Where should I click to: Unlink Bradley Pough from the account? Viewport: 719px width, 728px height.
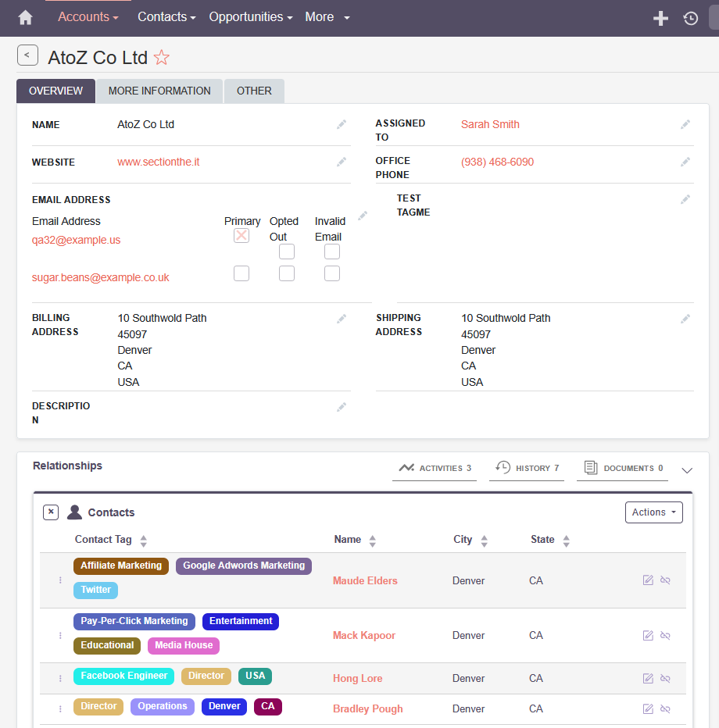point(665,709)
